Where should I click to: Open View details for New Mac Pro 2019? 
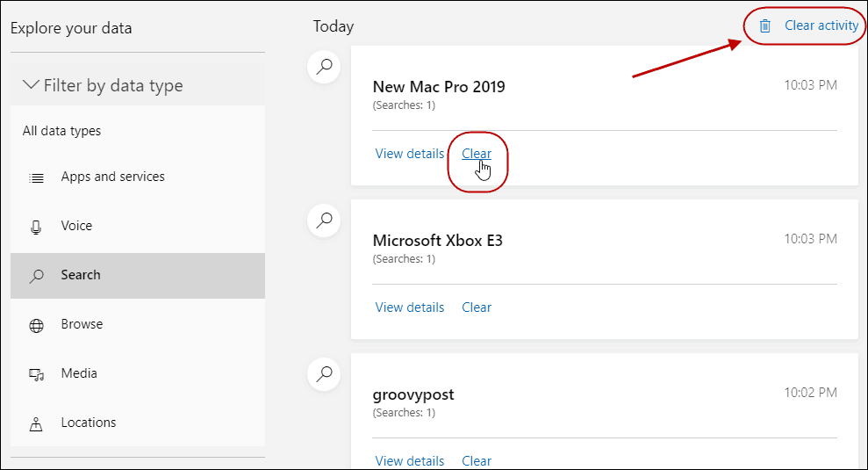coord(410,154)
